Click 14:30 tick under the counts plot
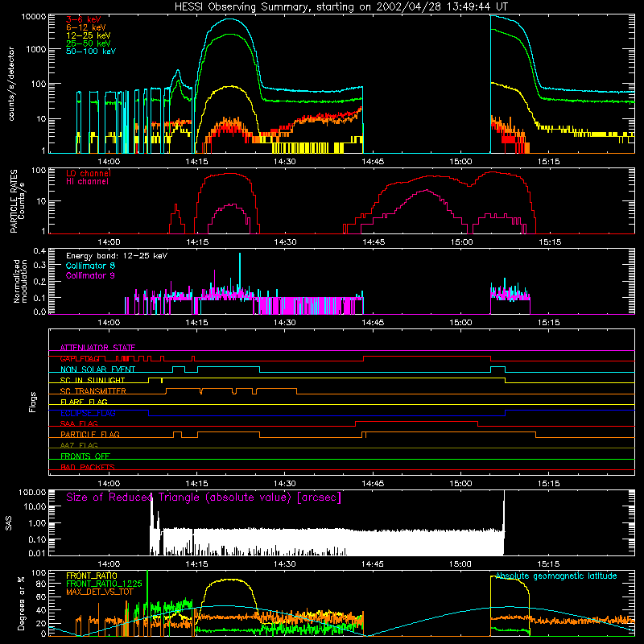The height and width of the screenshot is (644, 644). [285, 162]
